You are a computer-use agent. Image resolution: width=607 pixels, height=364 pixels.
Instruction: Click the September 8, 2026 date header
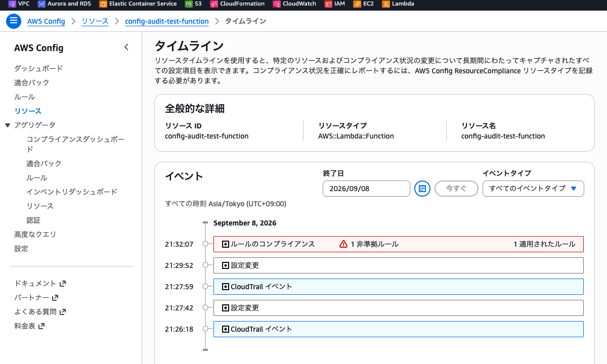pos(245,223)
